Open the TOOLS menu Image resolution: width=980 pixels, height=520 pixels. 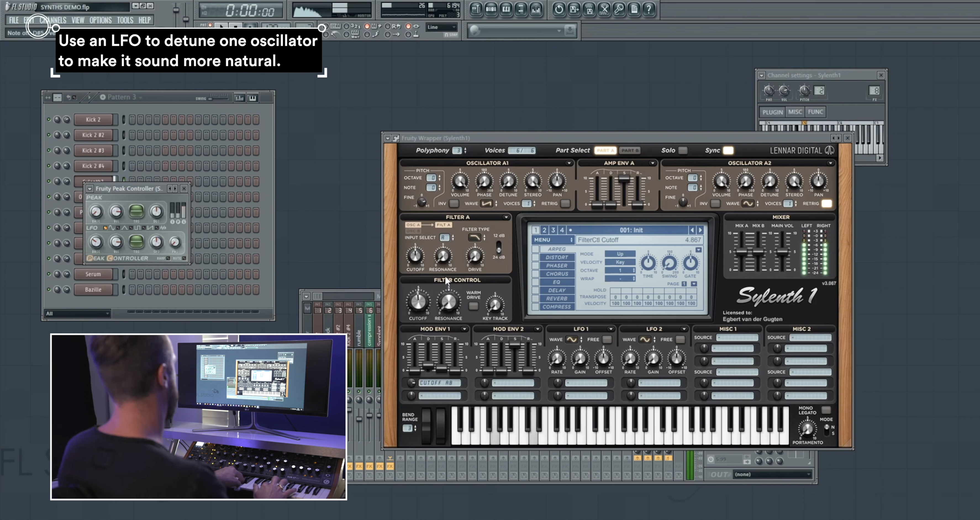click(125, 20)
